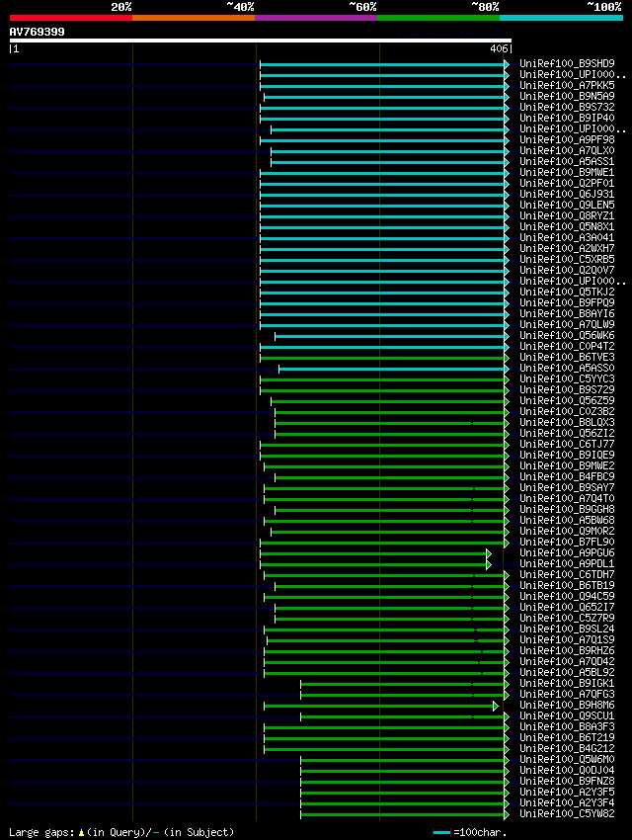Click the UniRef100_Q2PF01 label
The width and height of the screenshot is (632, 840).
point(567,183)
